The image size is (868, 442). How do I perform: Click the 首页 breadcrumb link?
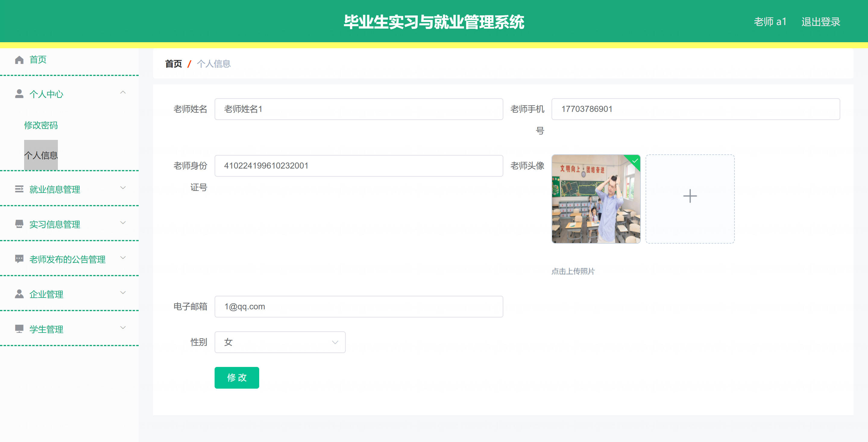(x=173, y=64)
